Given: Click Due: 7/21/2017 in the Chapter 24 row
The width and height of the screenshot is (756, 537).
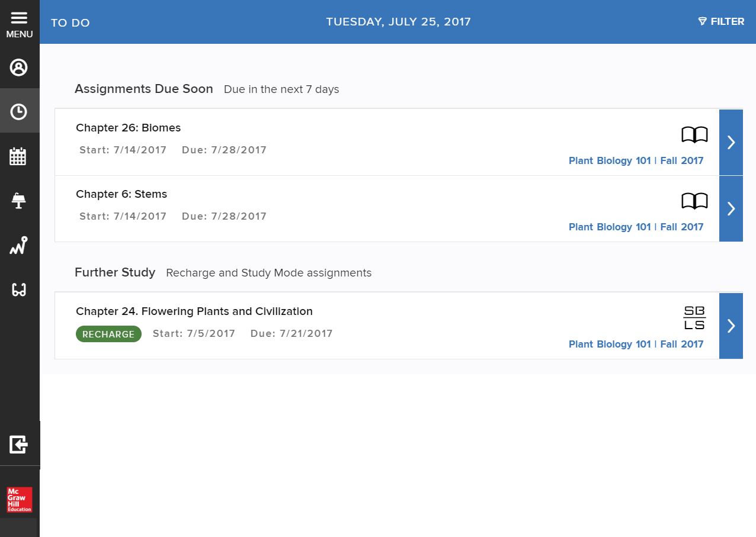Looking at the screenshot, I should 291,333.
